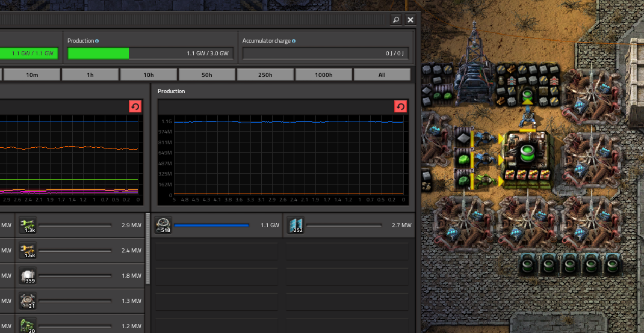644x333 pixels.
Task: Reset the left consumption graph with red button
Action: (x=135, y=106)
